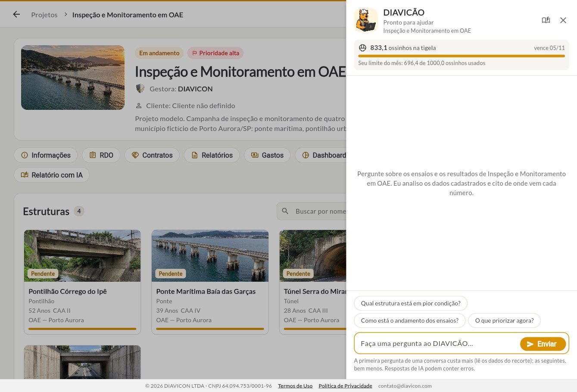Click the search magnifier icon in Estruturas
Viewport: 577px width, 392px height.
coord(285,211)
